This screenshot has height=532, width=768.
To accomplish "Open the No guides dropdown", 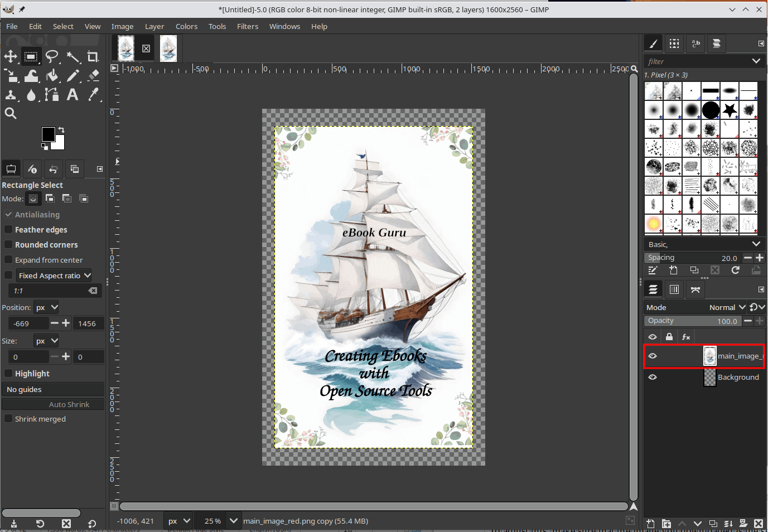I will [x=53, y=389].
